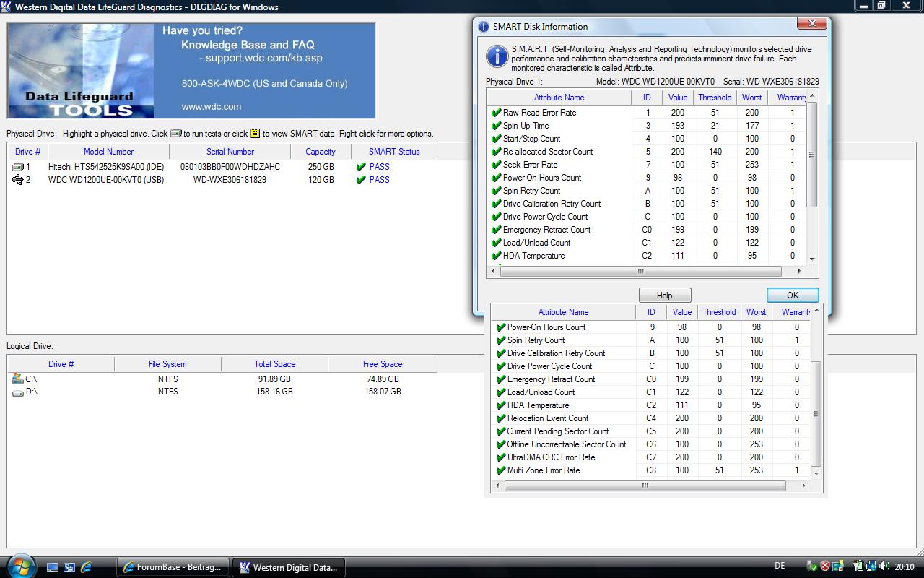
Task: Select the Re-allocated Sector Count attribute
Action: (648, 152)
